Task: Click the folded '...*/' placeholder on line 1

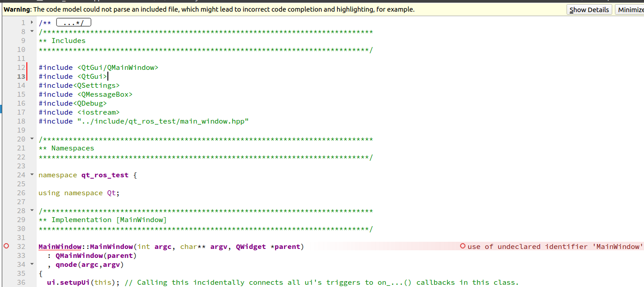Action: coord(74,22)
